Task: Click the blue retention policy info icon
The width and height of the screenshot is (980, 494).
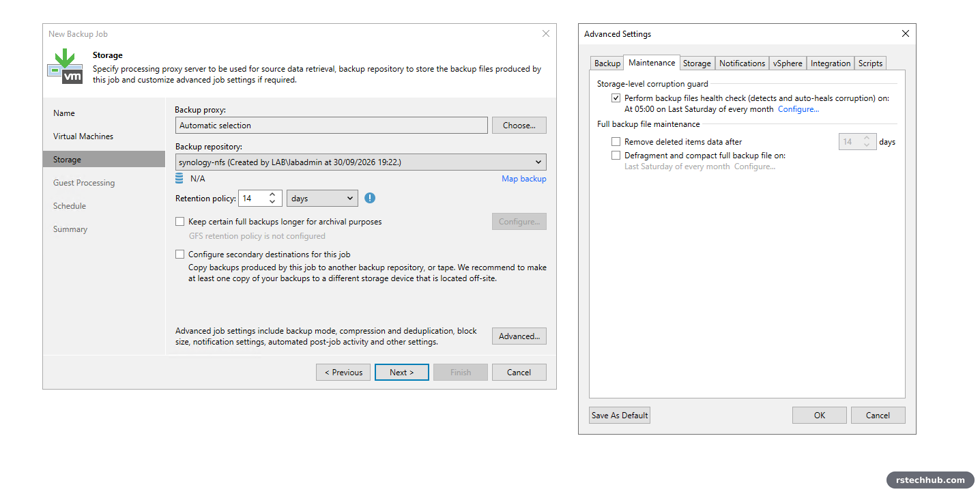Action: [370, 199]
